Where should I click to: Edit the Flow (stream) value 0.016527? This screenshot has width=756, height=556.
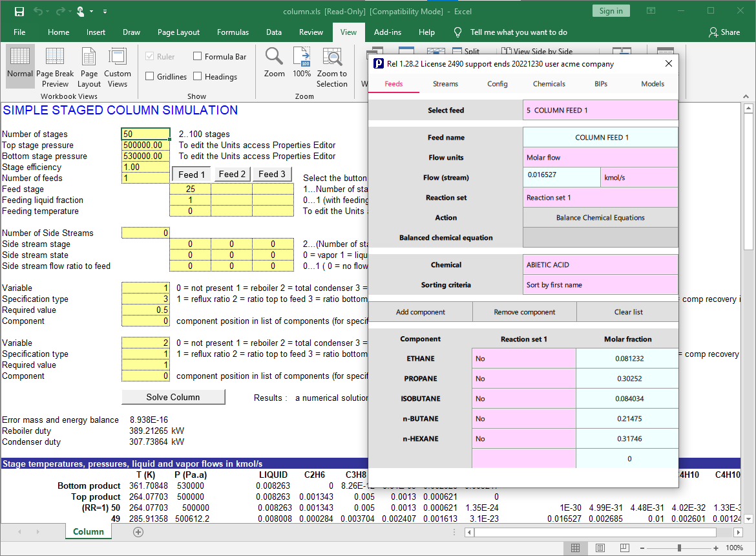coord(562,177)
